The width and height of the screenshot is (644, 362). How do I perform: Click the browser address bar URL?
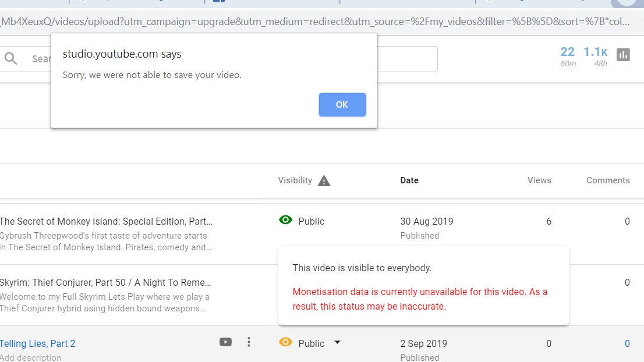click(x=315, y=22)
